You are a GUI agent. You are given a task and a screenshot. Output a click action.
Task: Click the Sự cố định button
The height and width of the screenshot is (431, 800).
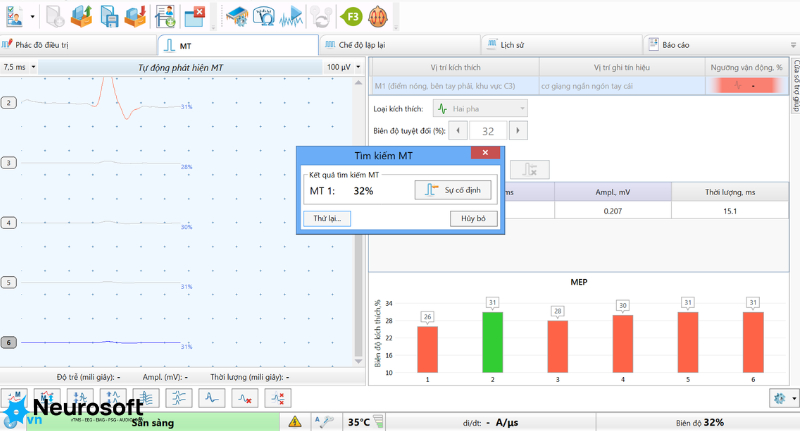tap(453, 190)
